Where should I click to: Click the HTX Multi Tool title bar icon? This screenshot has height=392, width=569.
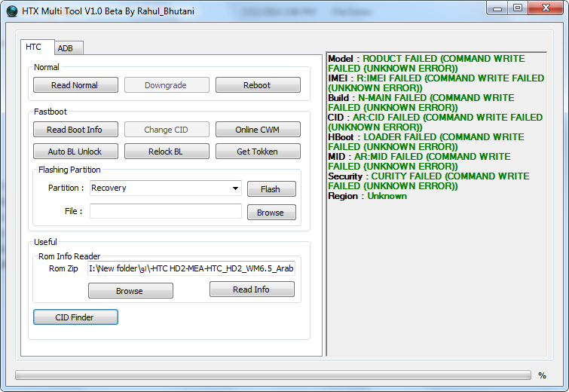(x=12, y=11)
